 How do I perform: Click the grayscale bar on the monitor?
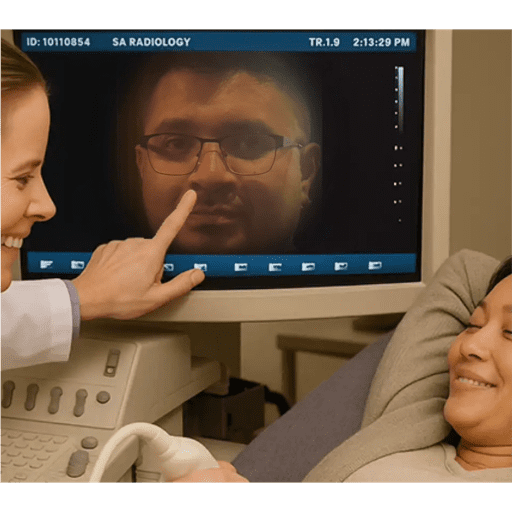pyautogui.click(x=399, y=99)
